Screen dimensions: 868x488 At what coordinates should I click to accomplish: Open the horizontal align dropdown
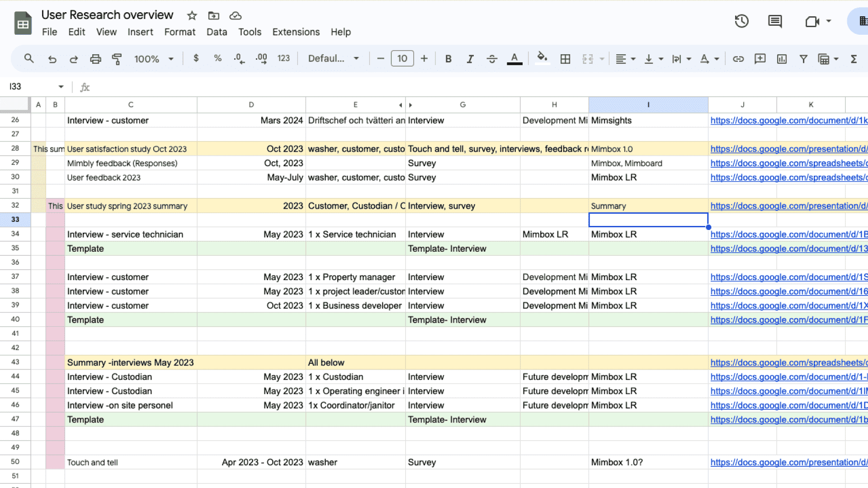pyautogui.click(x=626, y=59)
